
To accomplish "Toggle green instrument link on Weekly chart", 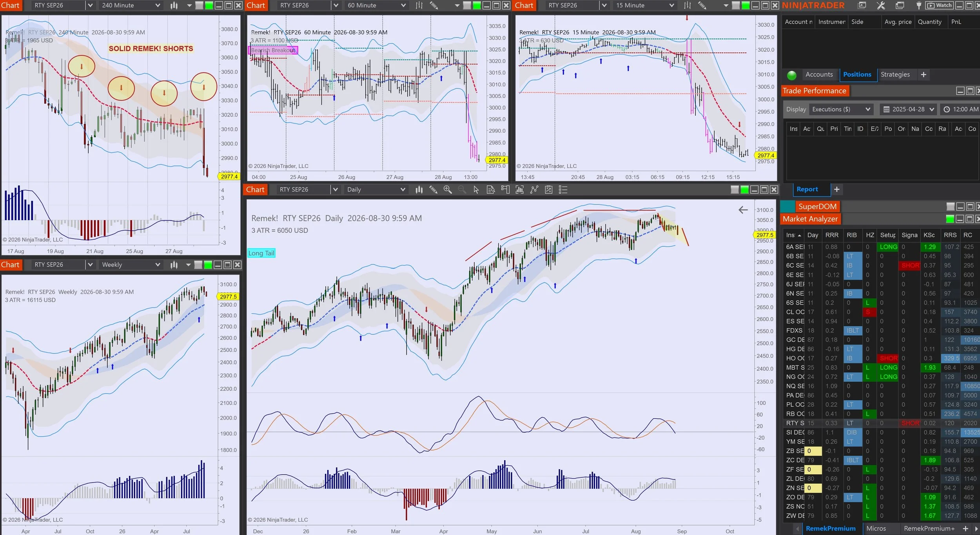I will pyautogui.click(x=208, y=265).
